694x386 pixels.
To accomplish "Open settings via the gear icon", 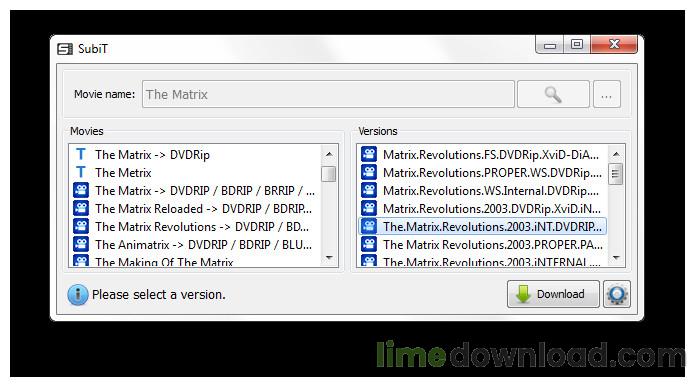I will [x=617, y=294].
